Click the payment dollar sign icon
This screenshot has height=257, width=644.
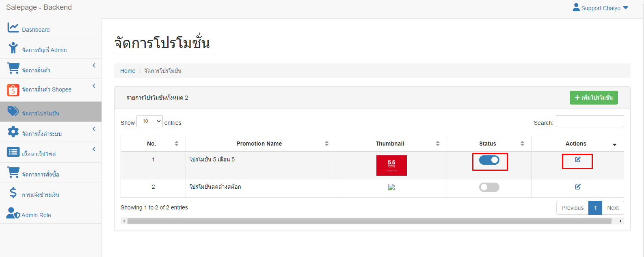coord(13,192)
